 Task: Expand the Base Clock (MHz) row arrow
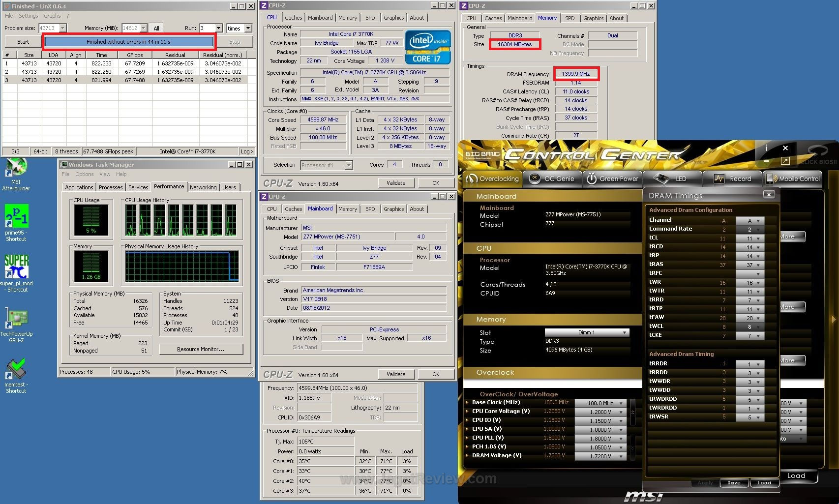(x=467, y=402)
